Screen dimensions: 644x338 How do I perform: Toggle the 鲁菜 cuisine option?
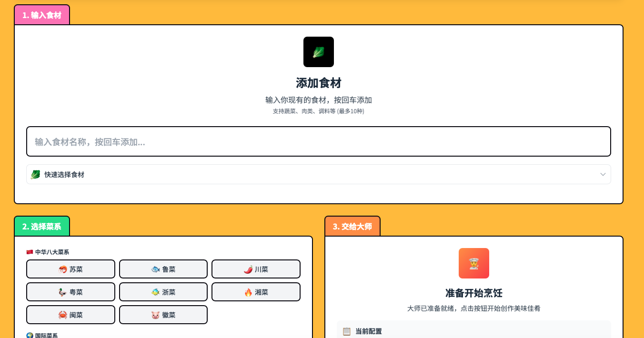pyautogui.click(x=163, y=269)
